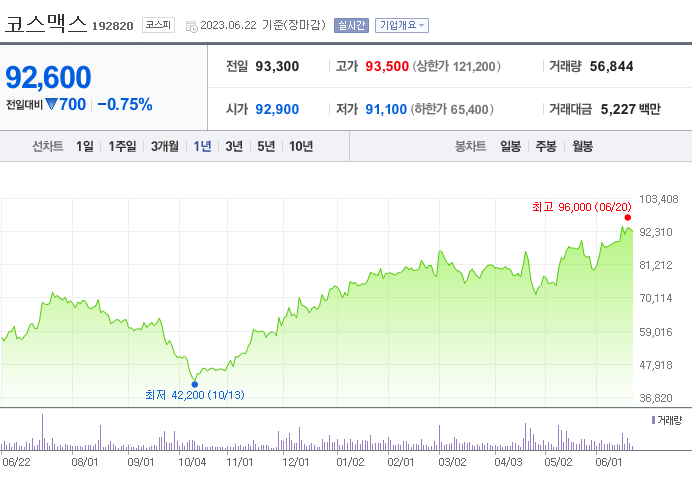Click the 전일 value 93,300
692x479 pixels.
tap(277, 67)
